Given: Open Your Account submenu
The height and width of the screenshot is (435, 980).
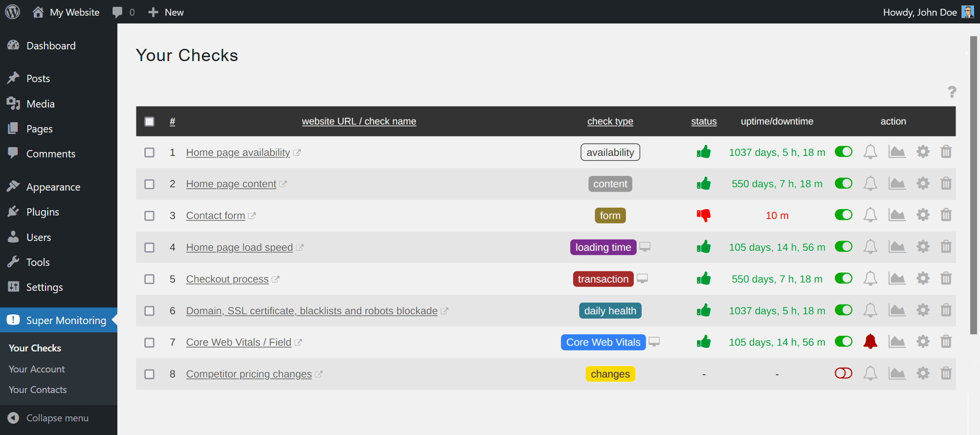Looking at the screenshot, I should pos(37,369).
